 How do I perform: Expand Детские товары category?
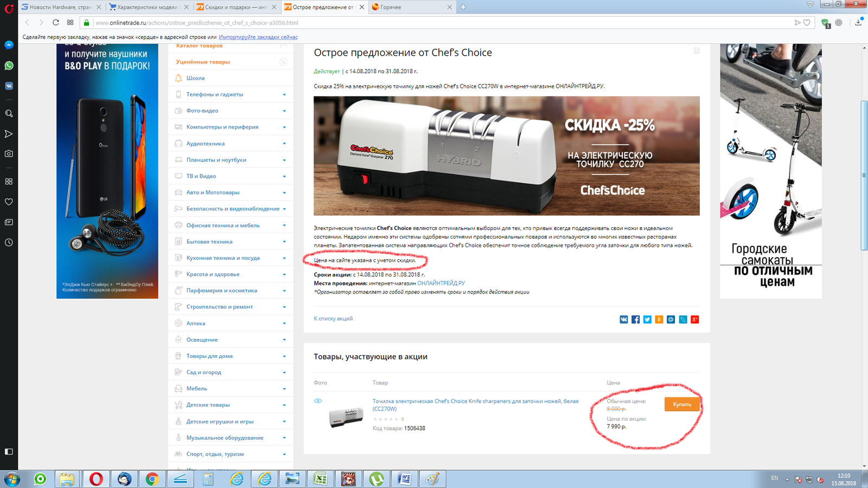[284, 405]
